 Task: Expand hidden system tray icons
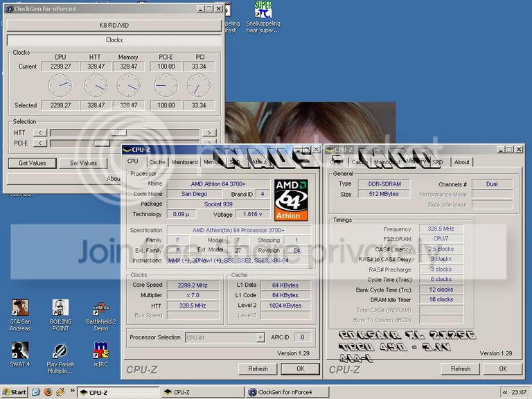point(505,392)
